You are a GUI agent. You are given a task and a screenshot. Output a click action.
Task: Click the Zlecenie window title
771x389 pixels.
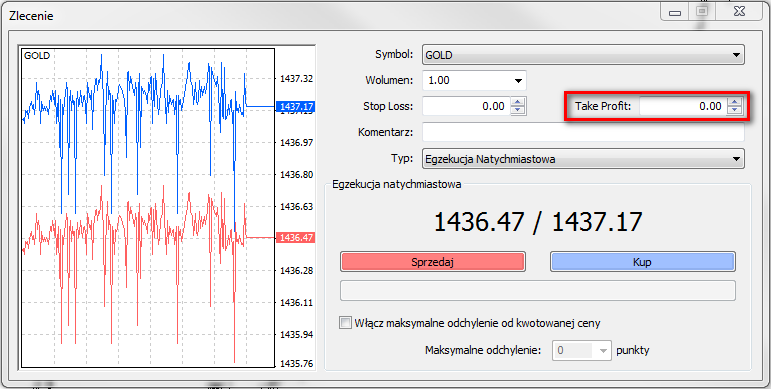point(31,16)
